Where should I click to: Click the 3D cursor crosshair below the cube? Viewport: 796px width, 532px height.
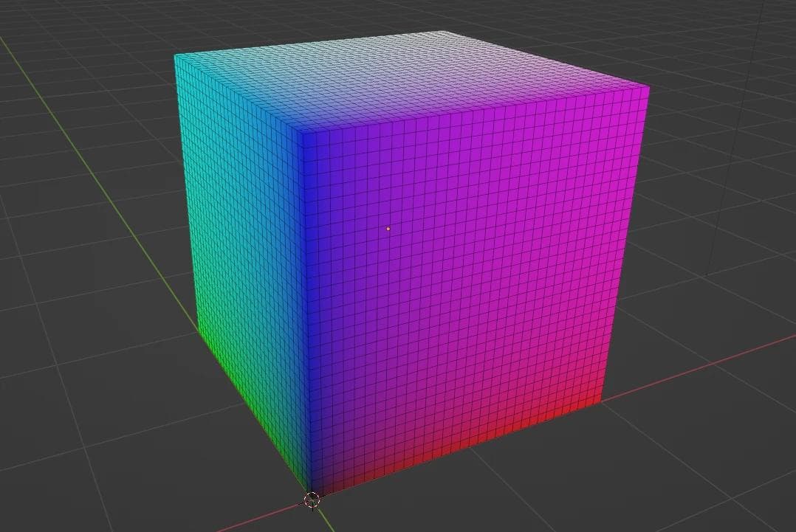(312, 500)
